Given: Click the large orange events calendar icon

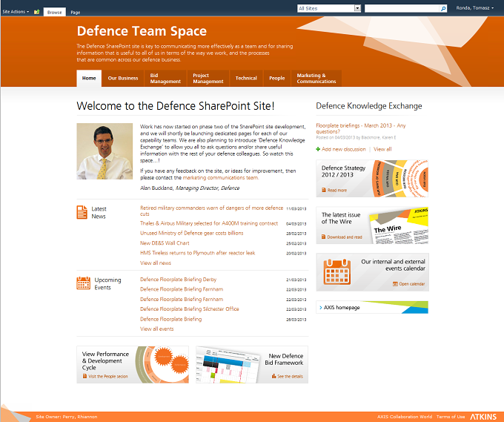Looking at the screenshot, I should point(336,272).
